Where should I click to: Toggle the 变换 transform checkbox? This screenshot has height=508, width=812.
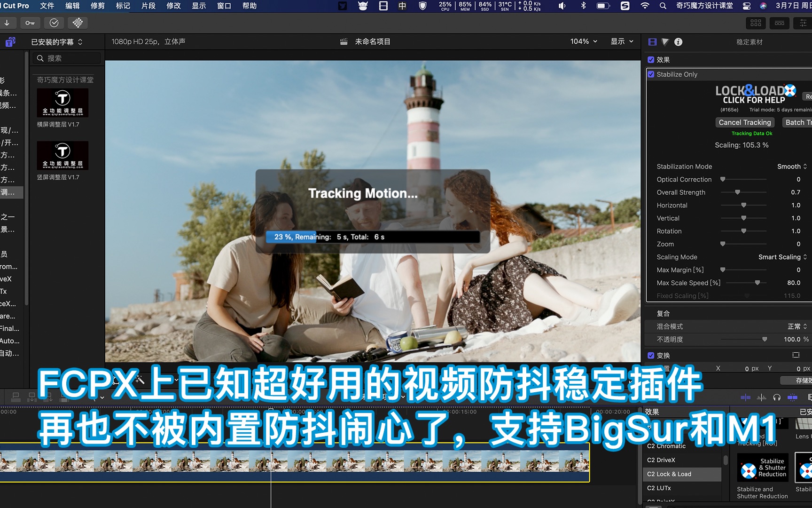(651, 355)
